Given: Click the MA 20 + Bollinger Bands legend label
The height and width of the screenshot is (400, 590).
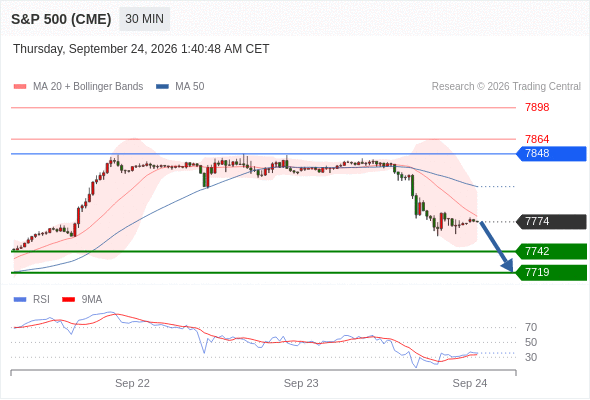Looking at the screenshot, I should tap(88, 87).
